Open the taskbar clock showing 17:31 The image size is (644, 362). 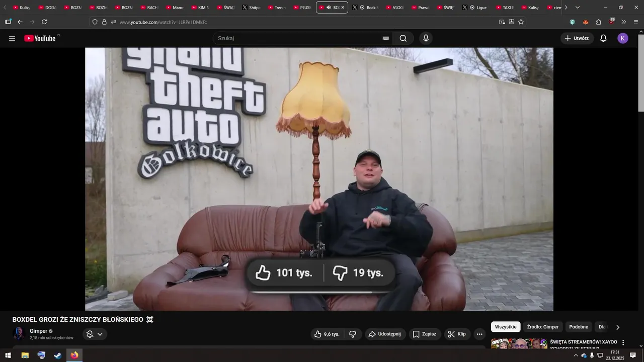(x=615, y=355)
